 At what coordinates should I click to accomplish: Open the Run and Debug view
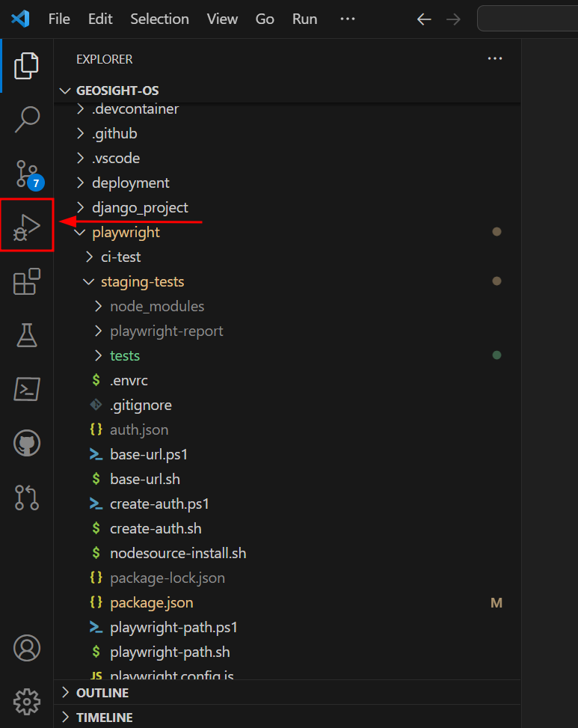click(x=27, y=227)
